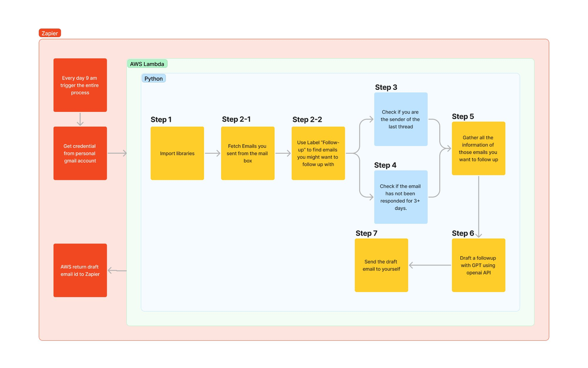The height and width of the screenshot is (368, 588).
Task: Click the 'Use Label Follow-up' sticky note
Action: coord(318,153)
